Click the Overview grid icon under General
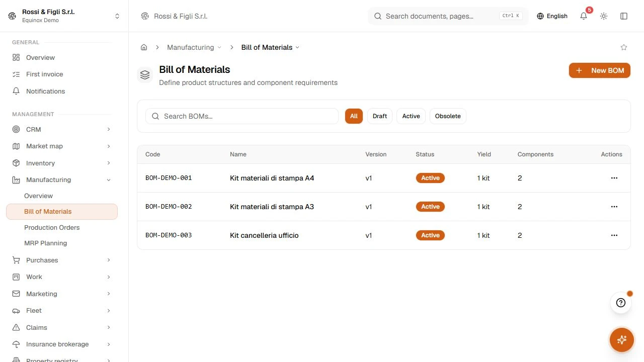The image size is (644, 362). 16,57
